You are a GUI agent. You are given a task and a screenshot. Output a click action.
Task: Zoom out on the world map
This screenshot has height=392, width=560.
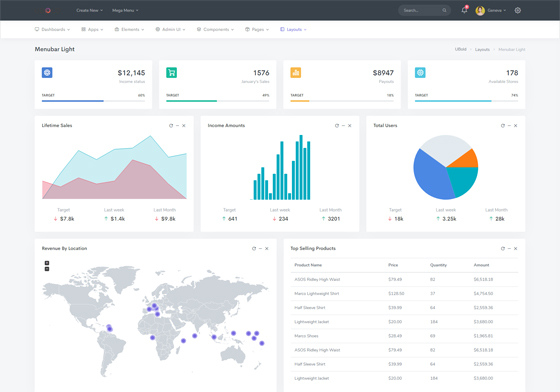[x=47, y=269]
